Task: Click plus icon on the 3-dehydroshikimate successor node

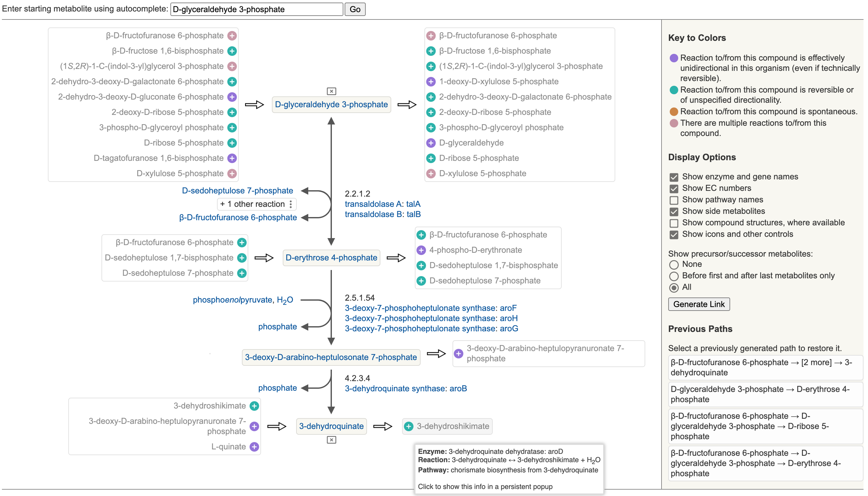Action: coord(409,426)
